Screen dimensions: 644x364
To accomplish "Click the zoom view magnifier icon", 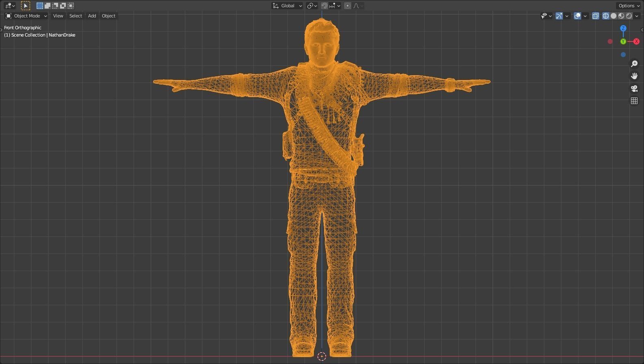I will tap(634, 64).
